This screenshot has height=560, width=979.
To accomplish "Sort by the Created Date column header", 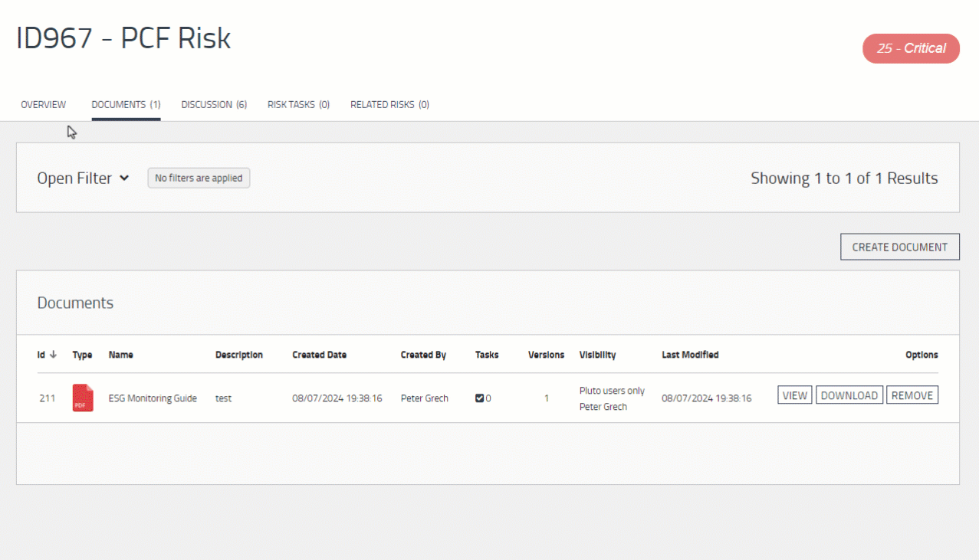I will click(320, 355).
